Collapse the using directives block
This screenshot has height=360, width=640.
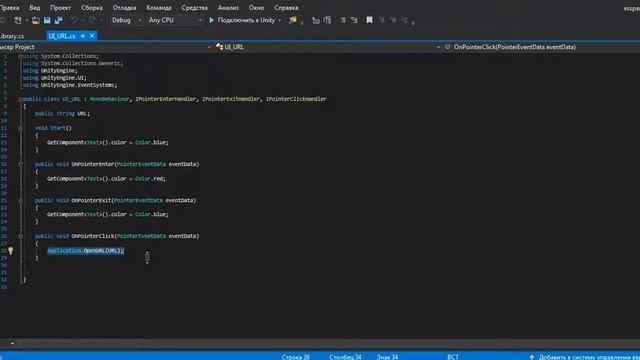(x=20, y=56)
